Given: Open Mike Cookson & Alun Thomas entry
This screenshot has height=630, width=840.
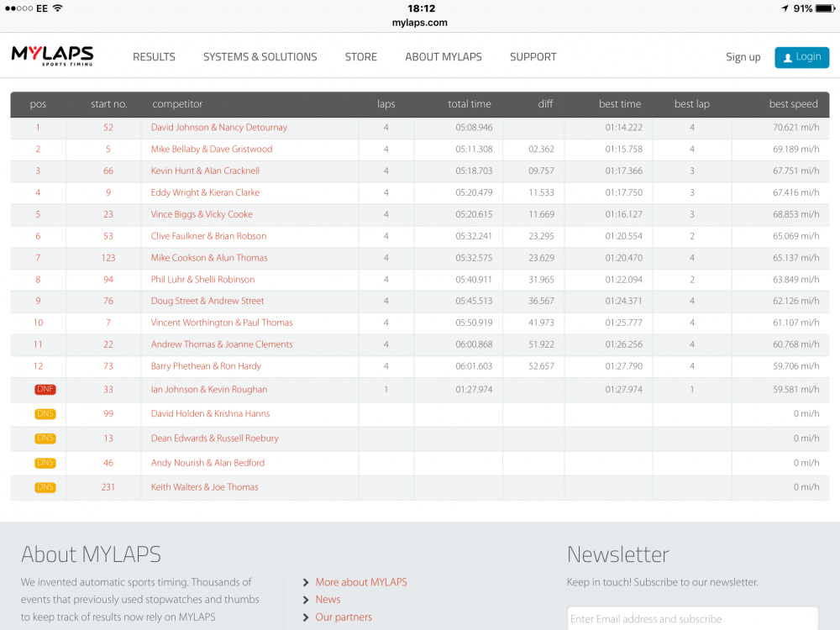Looking at the screenshot, I should 209,258.
